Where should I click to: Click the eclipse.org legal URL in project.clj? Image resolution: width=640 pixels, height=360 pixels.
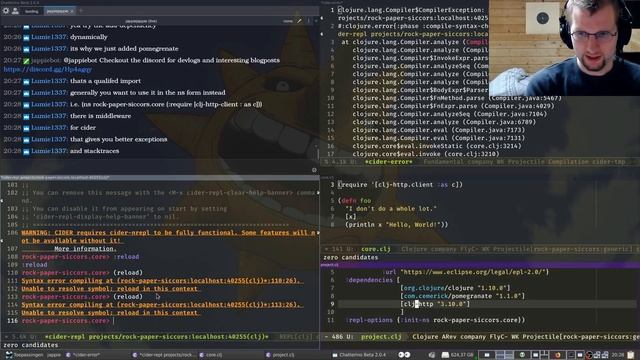click(473, 272)
